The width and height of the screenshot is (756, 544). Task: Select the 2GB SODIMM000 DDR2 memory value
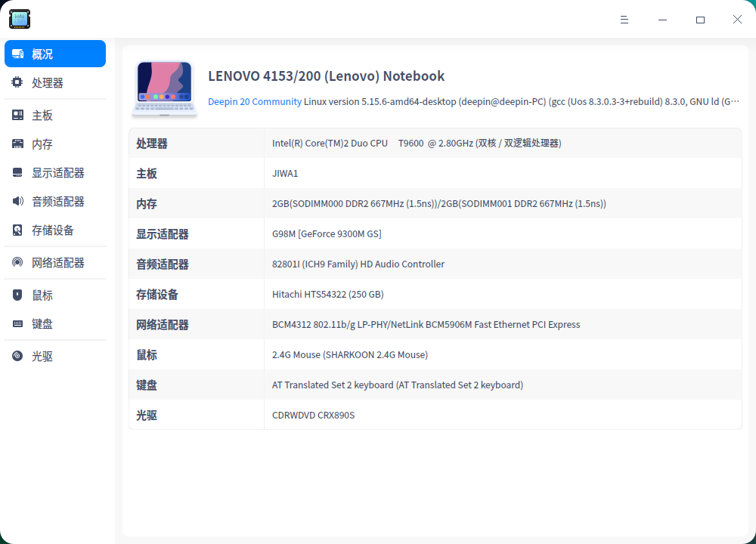coord(439,204)
